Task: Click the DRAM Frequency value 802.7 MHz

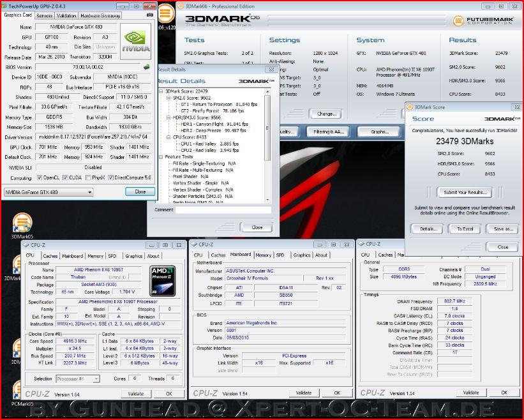Action: click(454, 301)
